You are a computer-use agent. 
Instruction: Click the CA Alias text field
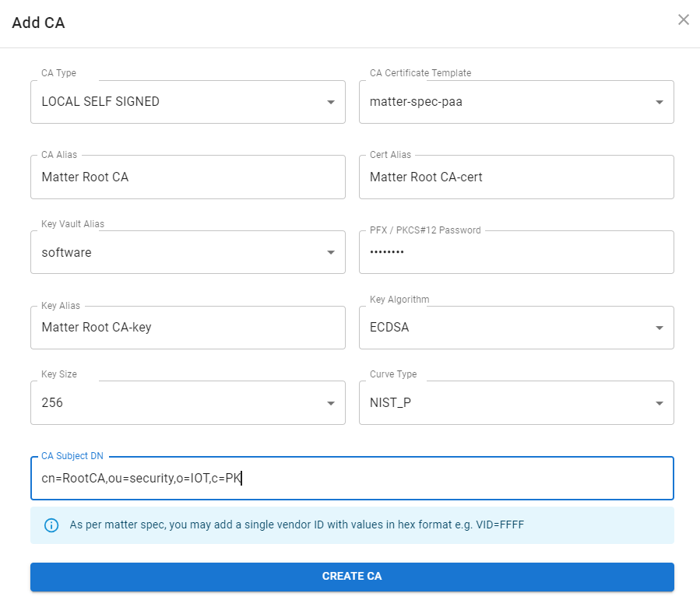[x=188, y=177]
